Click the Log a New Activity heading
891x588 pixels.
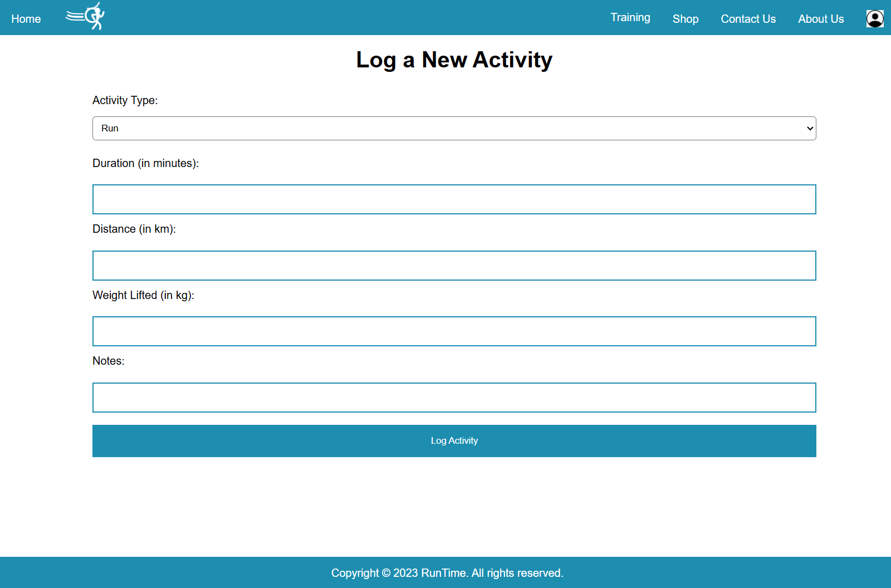[454, 60]
